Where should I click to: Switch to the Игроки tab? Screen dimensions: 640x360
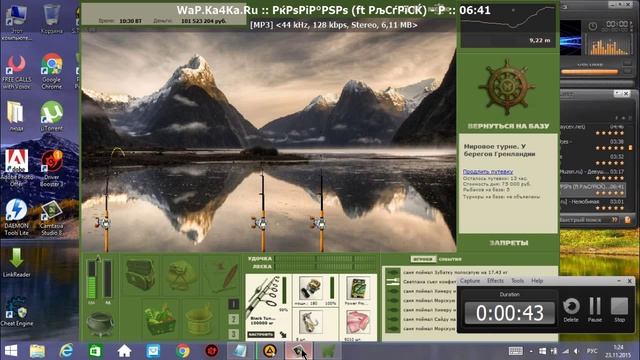423,259
